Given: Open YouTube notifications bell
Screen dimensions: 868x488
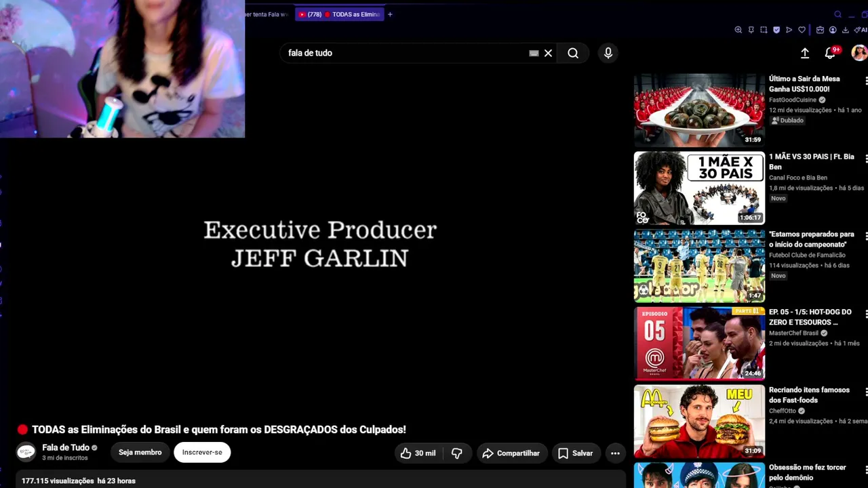Looking at the screenshot, I should point(830,53).
